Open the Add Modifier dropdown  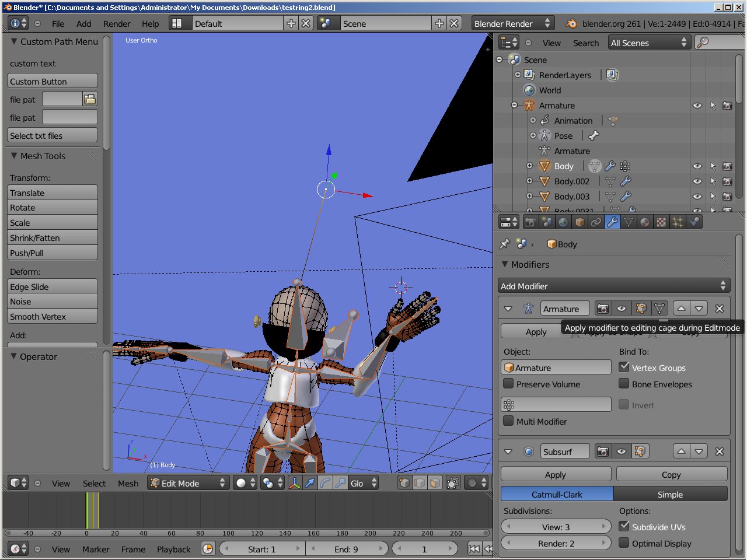[614, 286]
